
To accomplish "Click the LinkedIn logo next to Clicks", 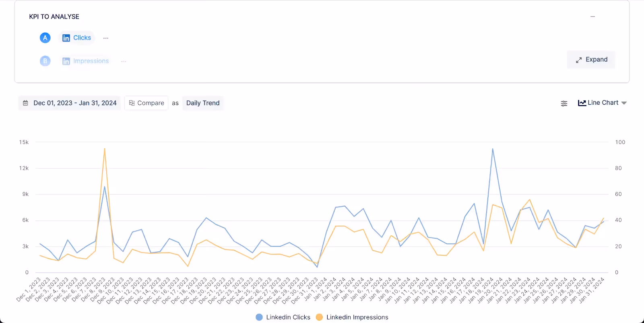I will pyautogui.click(x=66, y=37).
